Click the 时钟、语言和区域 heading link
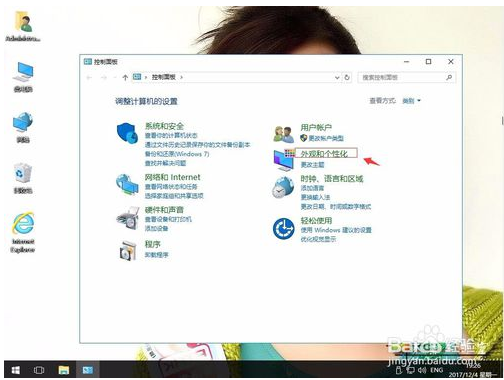The height and width of the screenshot is (380, 504). click(332, 179)
